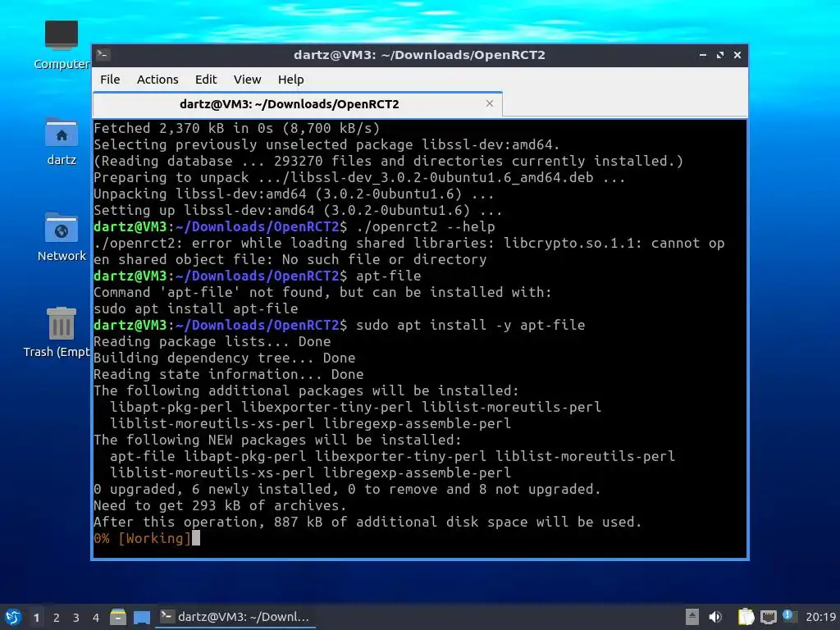Maximize the terminal window
This screenshot has width=840, height=630.
[x=720, y=55]
